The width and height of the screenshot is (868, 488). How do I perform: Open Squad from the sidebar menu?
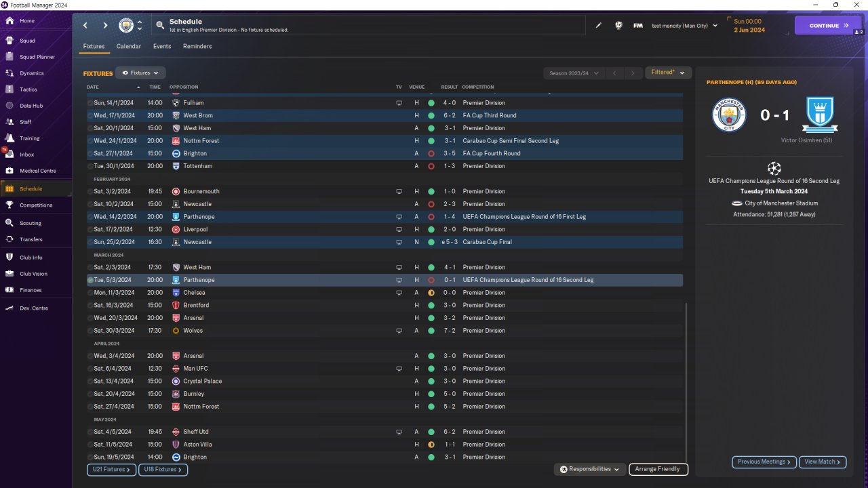[27, 41]
